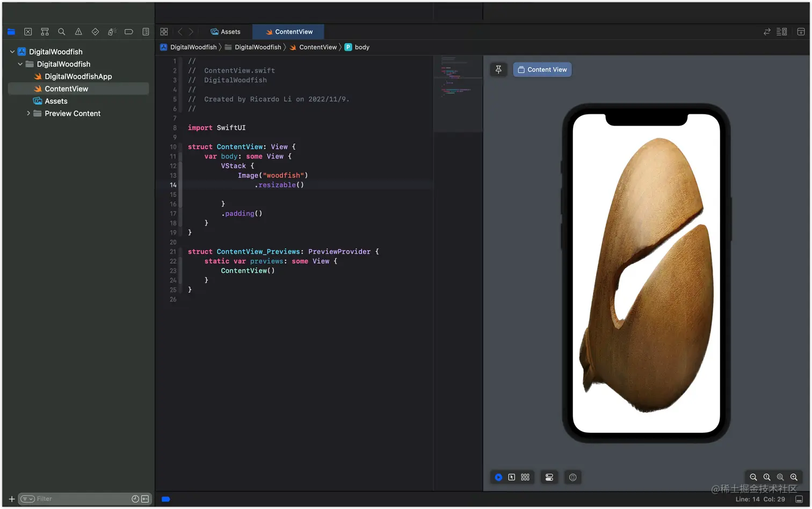Click the Filter field in navigator

click(75, 499)
